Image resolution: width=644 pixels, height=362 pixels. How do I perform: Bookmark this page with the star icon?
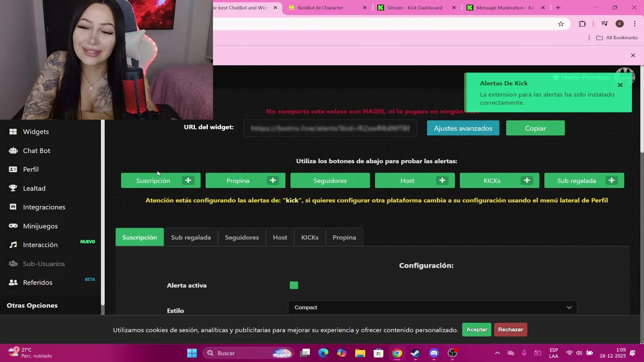pyautogui.click(x=561, y=24)
